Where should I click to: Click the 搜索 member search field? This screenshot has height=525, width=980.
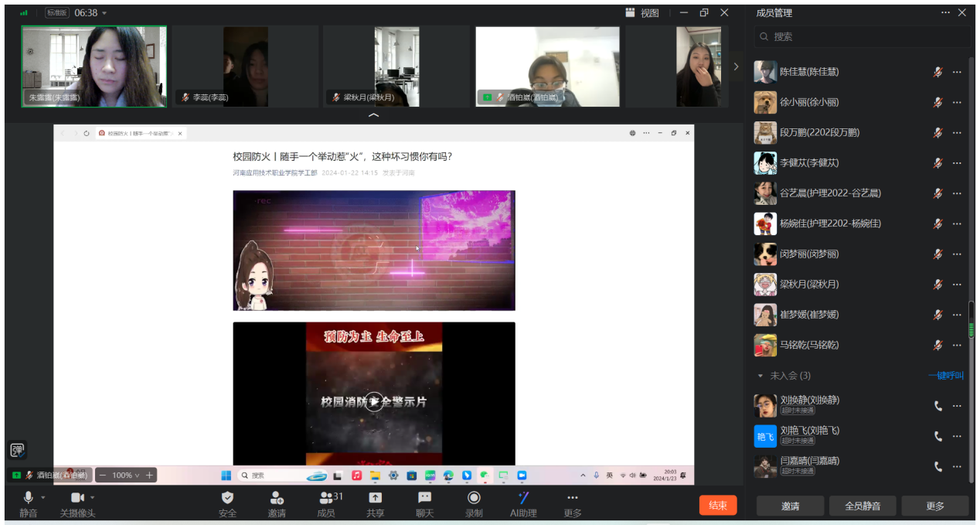coord(862,36)
